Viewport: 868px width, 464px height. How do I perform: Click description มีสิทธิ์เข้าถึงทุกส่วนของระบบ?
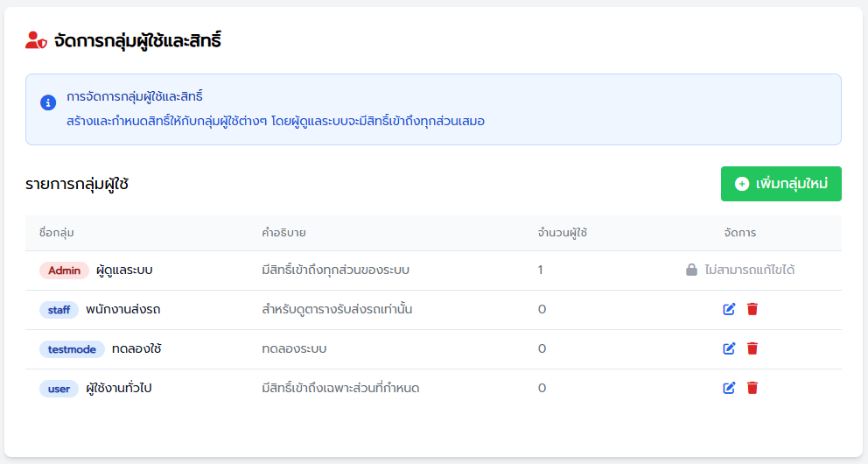[335, 270]
